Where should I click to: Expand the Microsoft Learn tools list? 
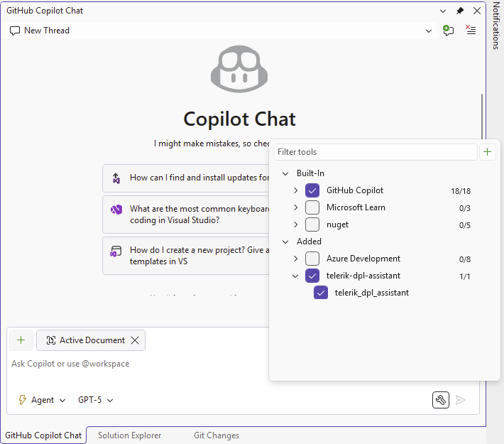pos(296,207)
